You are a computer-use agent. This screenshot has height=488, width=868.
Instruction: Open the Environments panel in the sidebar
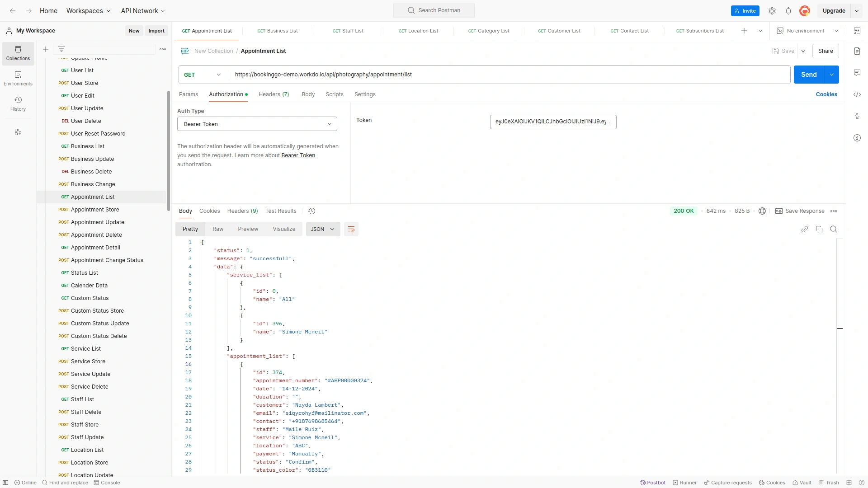click(18, 78)
